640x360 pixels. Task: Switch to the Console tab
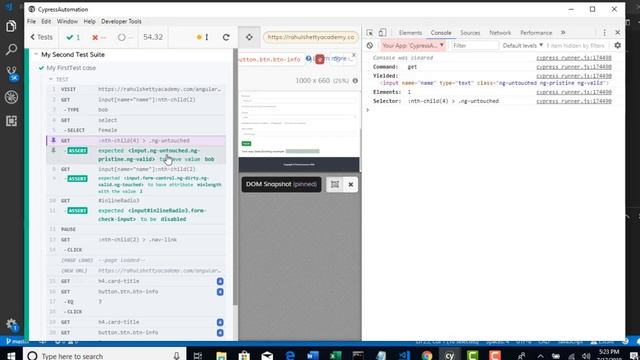441,33
